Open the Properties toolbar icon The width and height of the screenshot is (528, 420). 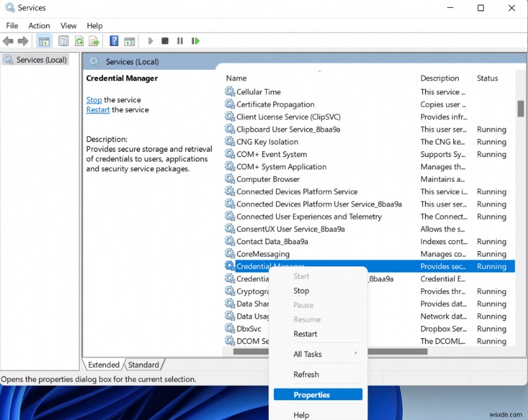tap(63, 41)
